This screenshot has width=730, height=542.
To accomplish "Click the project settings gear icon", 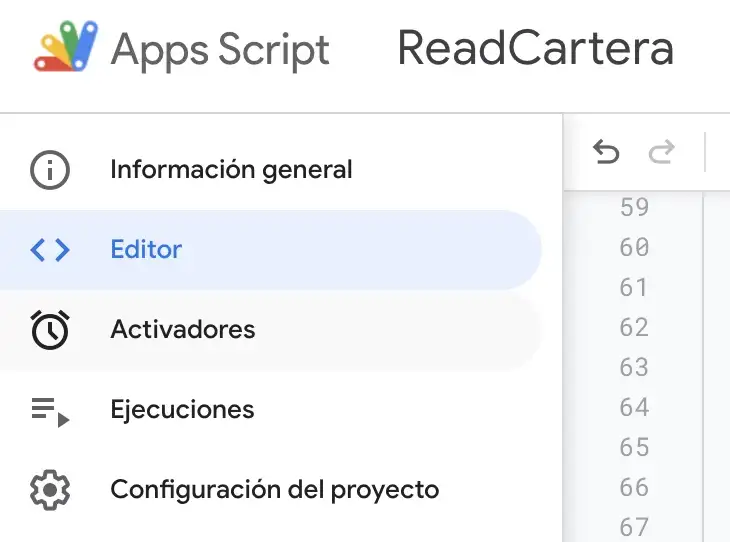I will (50, 490).
